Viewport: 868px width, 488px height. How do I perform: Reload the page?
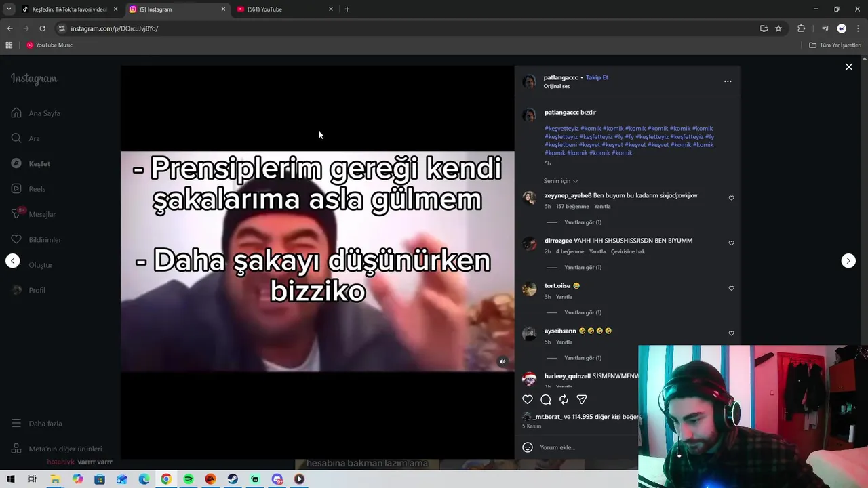click(42, 28)
